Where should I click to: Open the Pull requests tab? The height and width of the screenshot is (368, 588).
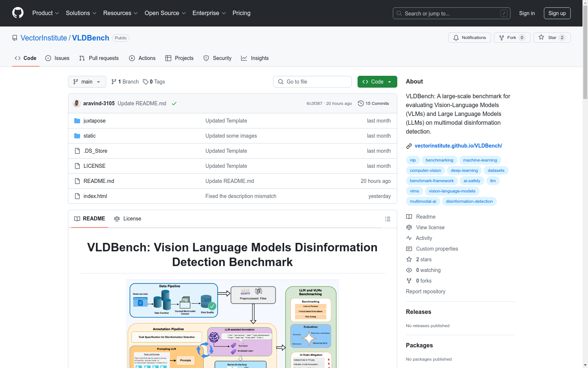pos(99,58)
